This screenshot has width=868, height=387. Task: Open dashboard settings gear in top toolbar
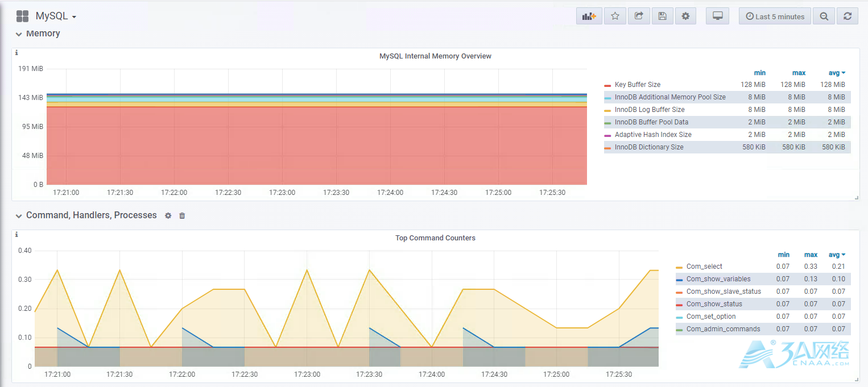(686, 16)
